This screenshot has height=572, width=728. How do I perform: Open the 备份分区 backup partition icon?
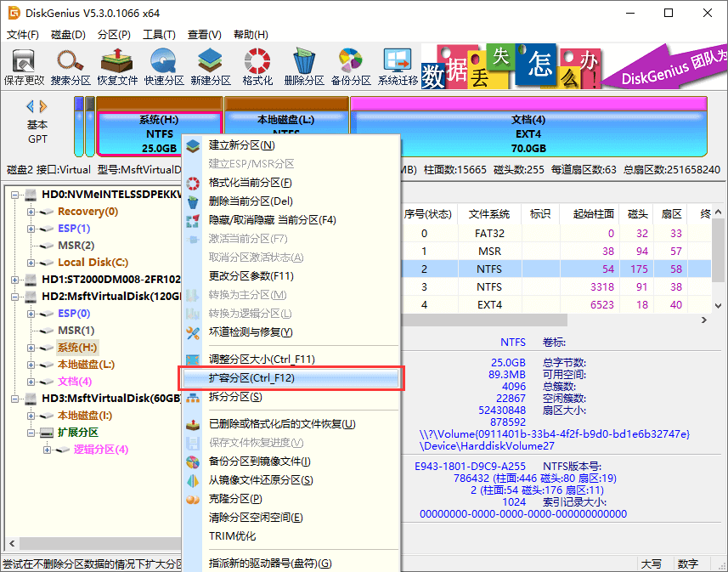click(x=349, y=64)
